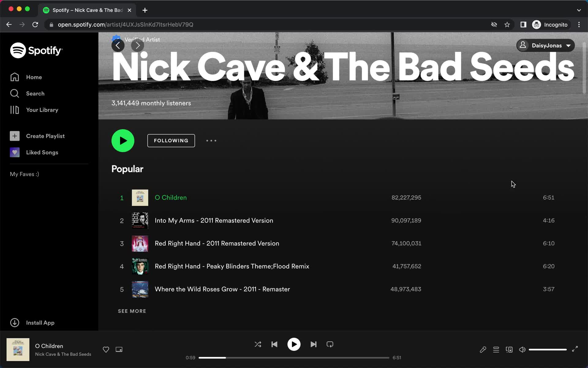
Task: Click the heart/like icon for O Children
Action: tap(106, 349)
